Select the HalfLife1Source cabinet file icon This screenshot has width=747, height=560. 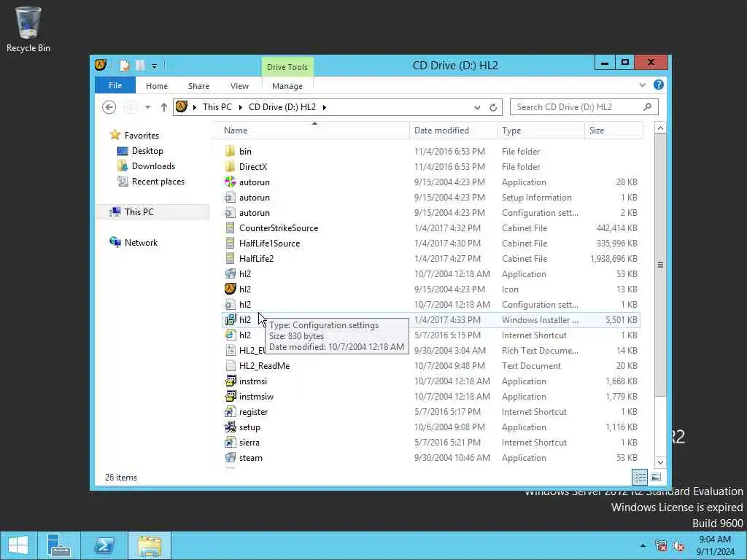click(x=230, y=244)
